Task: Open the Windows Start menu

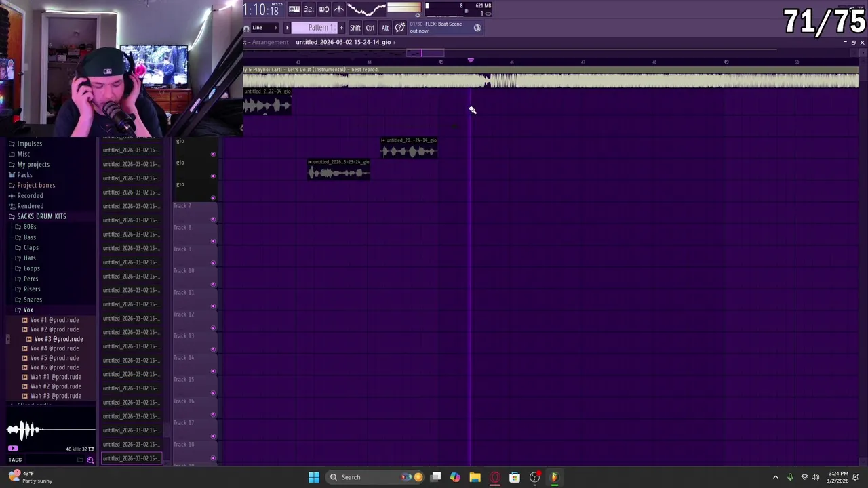Action: [313, 477]
